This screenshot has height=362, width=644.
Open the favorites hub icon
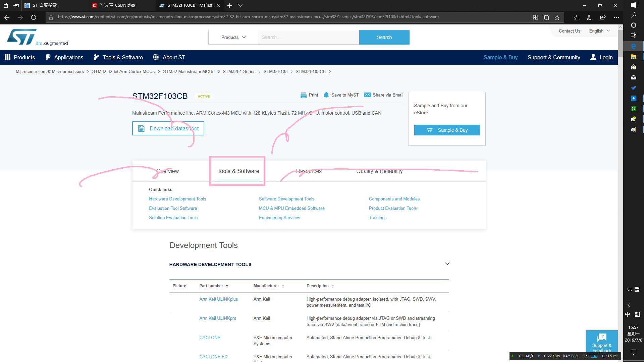[576, 17]
